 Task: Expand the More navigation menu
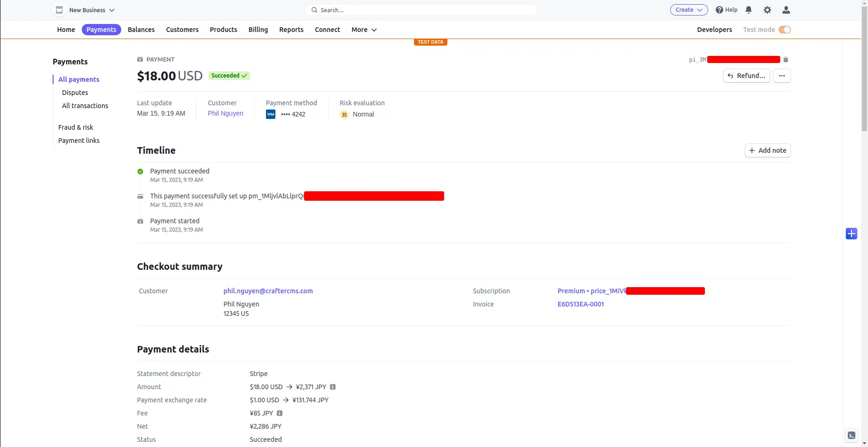(364, 30)
